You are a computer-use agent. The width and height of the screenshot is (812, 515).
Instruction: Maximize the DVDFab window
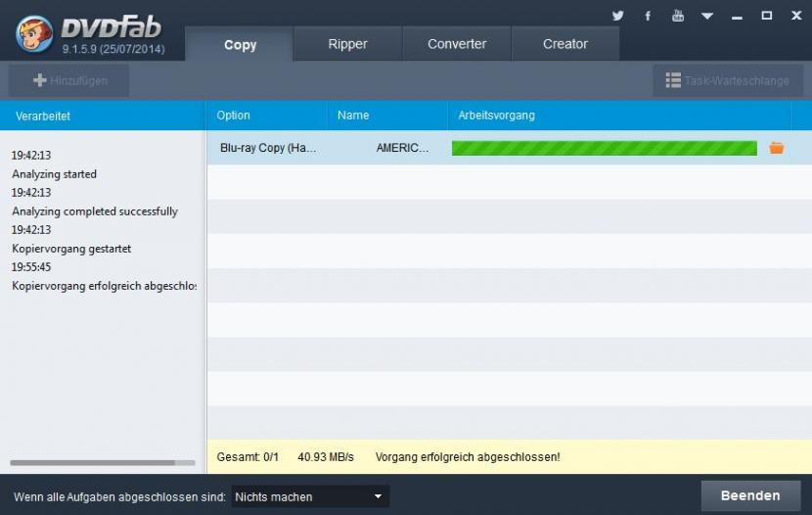766,16
